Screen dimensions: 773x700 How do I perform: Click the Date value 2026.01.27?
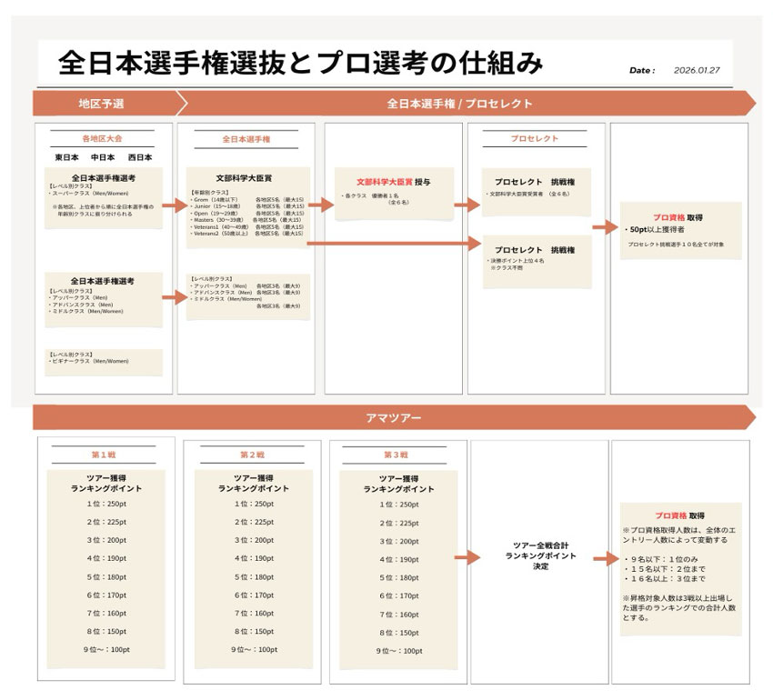tap(697, 70)
